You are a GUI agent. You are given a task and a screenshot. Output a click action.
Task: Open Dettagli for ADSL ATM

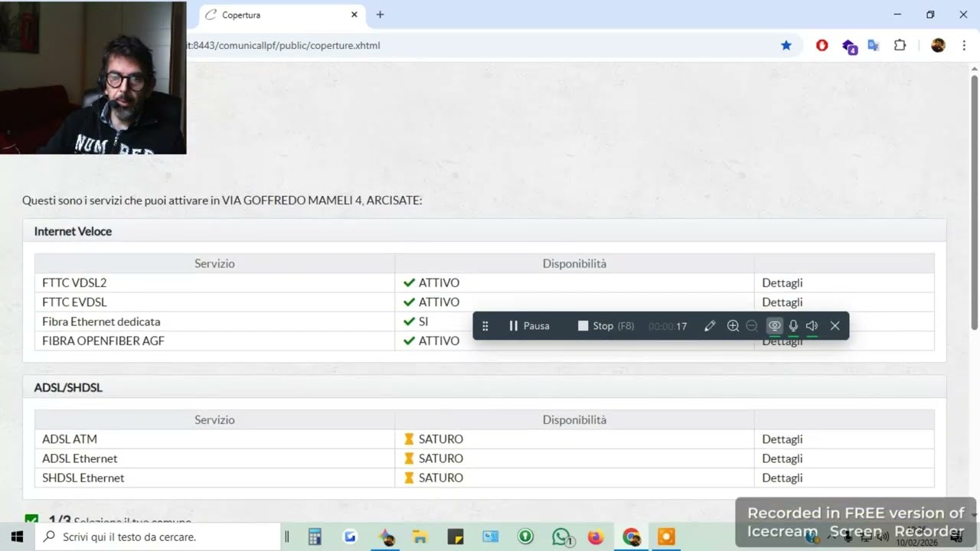point(782,439)
